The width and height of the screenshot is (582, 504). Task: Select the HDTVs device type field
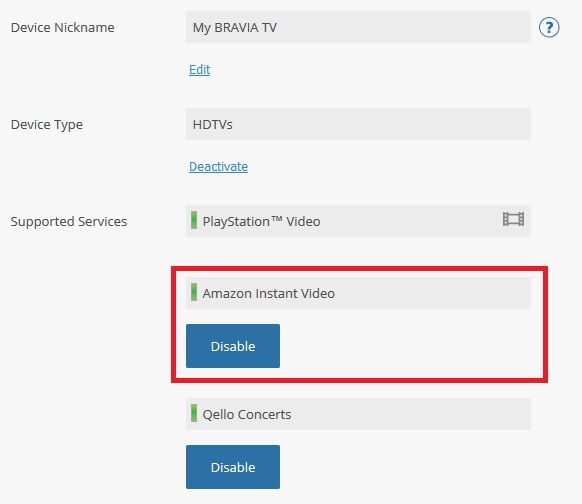pyautogui.click(x=358, y=124)
